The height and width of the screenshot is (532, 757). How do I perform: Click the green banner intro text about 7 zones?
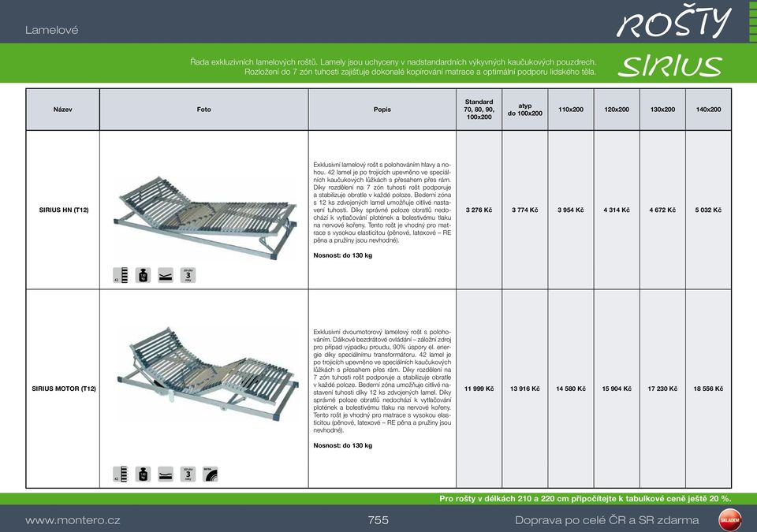tap(393, 67)
